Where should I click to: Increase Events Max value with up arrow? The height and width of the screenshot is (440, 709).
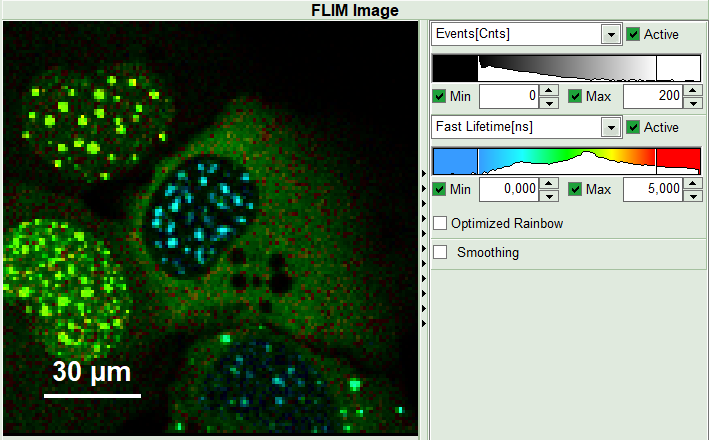coord(692,91)
